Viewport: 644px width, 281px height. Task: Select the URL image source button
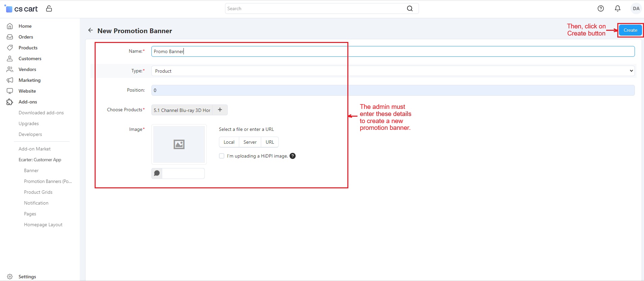click(x=270, y=142)
